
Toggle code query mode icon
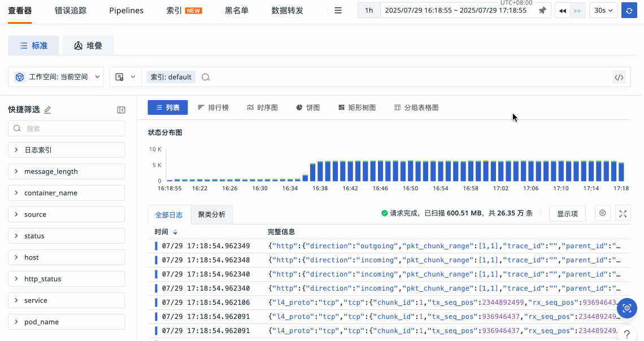pos(619,77)
